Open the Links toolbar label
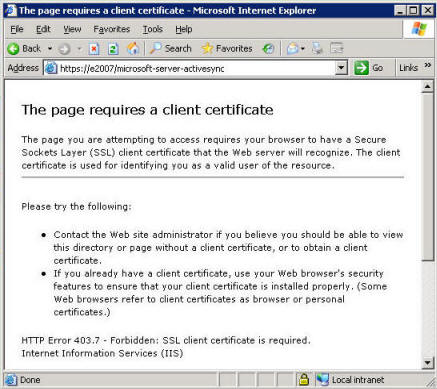This screenshot has height=389, width=437. 408,68
